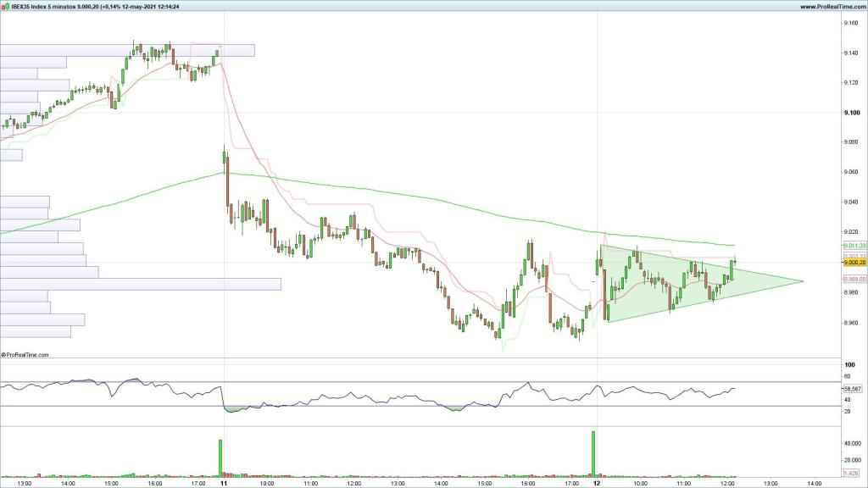Image resolution: width=868 pixels, height=488 pixels.
Task: Select the green 9.011,33 moving average label
Action: 853,246
